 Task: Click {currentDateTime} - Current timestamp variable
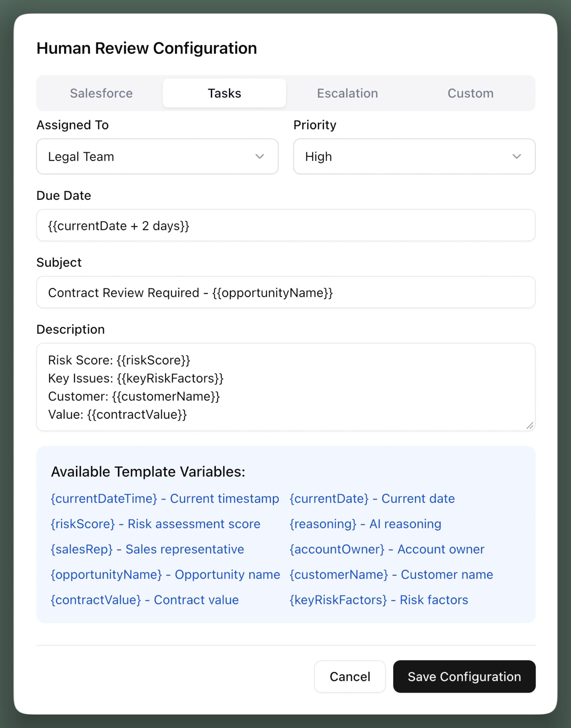point(165,498)
